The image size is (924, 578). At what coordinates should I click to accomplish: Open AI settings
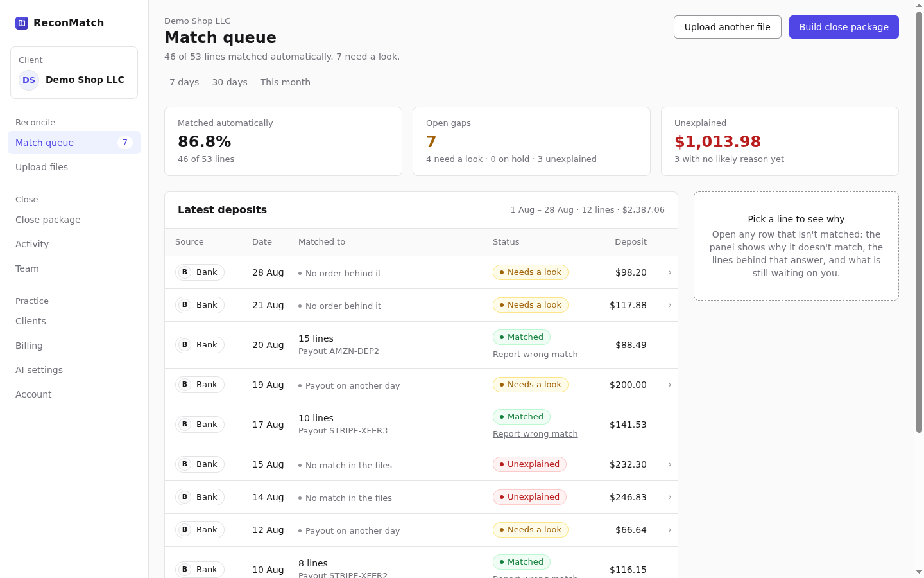(74, 370)
